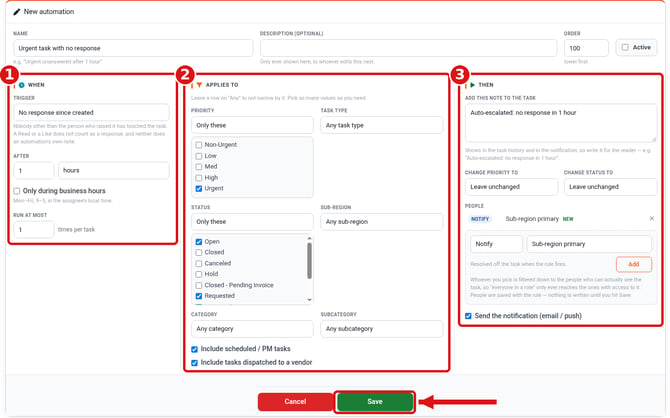Check Closed - Pending Invoice status
The height and width of the screenshot is (418, 670).
pos(199,286)
